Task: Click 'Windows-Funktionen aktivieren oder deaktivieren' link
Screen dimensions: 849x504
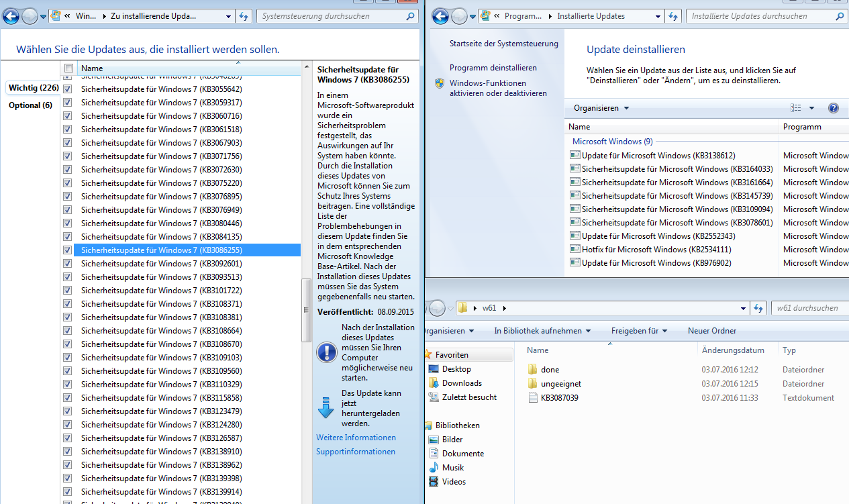Action: (497, 89)
